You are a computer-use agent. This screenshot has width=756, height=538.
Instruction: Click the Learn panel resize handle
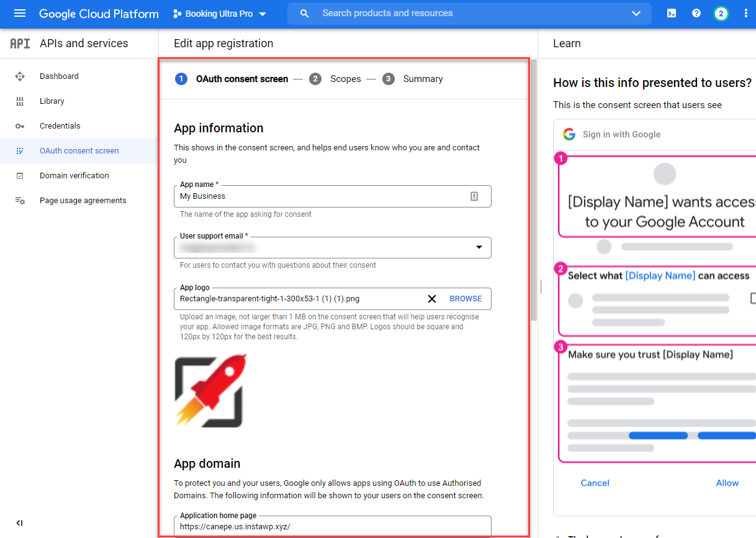[x=541, y=286]
